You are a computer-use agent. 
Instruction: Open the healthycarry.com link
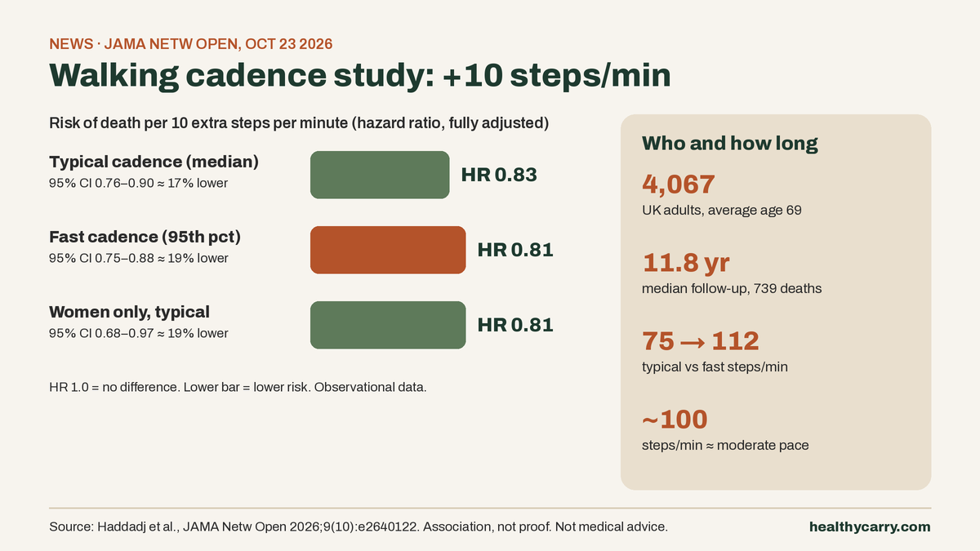870,527
